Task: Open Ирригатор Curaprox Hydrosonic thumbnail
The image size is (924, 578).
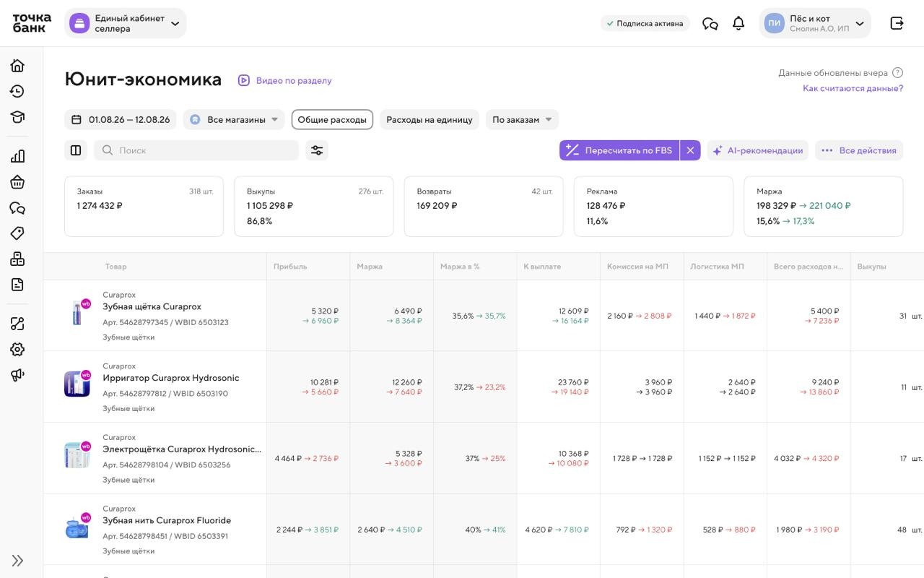Action: coord(77,384)
